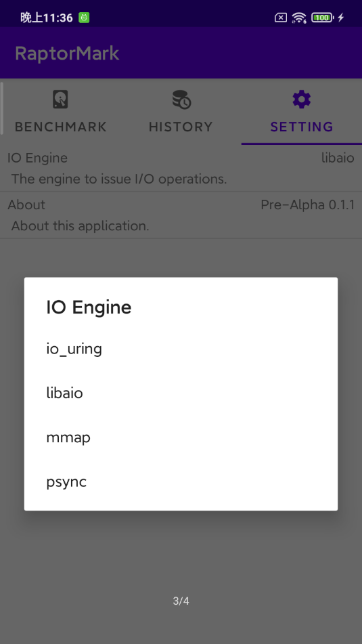Tap the 3/4 page indicator
Image resolution: width=362 pixels, height=644 pixels.
point(181,601)
